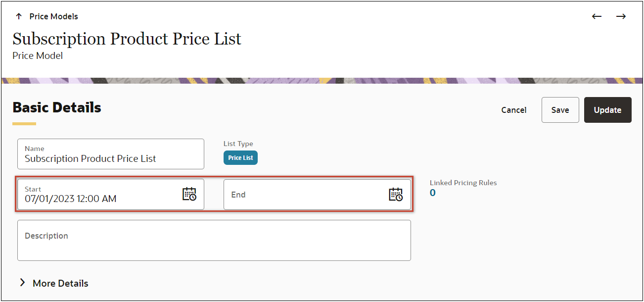This screenshot has height=302, width=644.
Task: Click the up arrow beside Price Models
Action: coord(19,16)
